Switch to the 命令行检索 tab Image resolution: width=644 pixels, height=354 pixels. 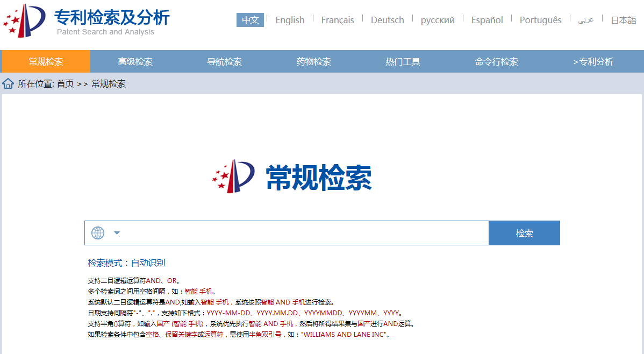click(x=496, y=62)
